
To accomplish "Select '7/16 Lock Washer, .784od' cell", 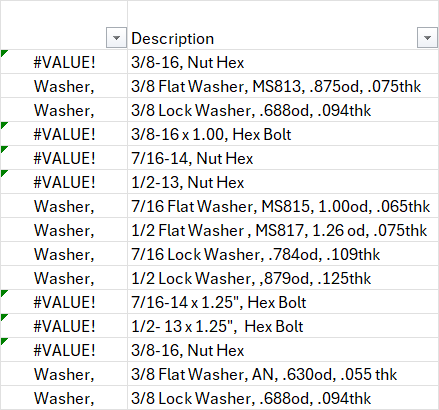I will (x=283, y=254).
